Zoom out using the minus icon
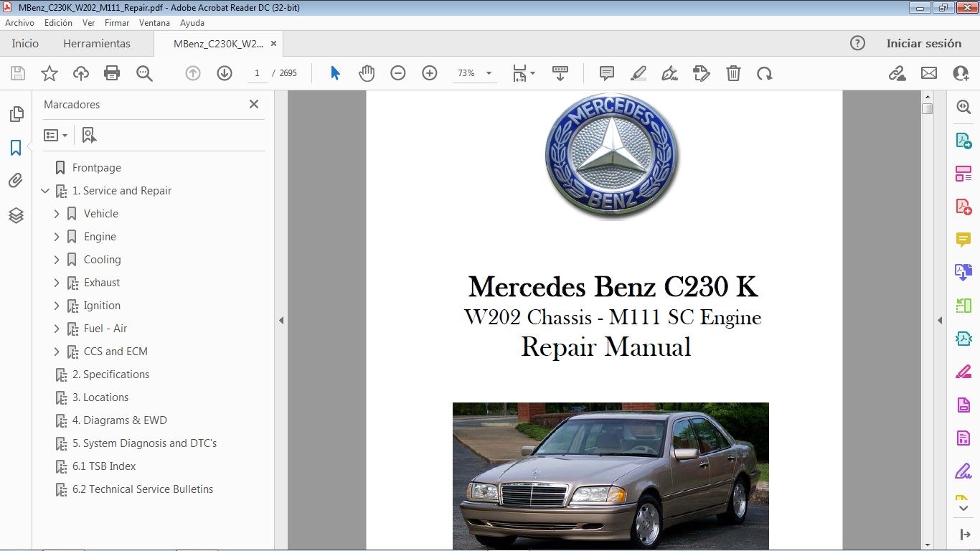The image size is (980, 551). pyautogui.click(x=398, y=72)
